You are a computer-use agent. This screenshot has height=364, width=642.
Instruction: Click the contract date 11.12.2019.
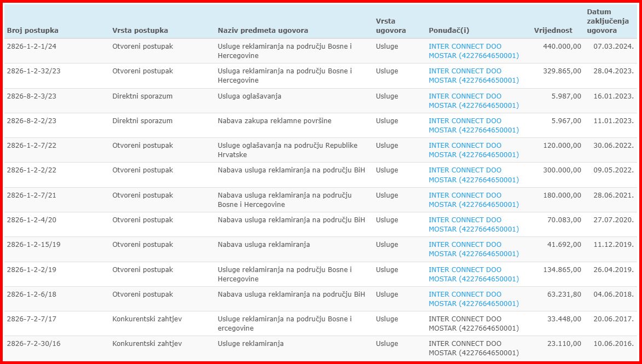point(614,245)
